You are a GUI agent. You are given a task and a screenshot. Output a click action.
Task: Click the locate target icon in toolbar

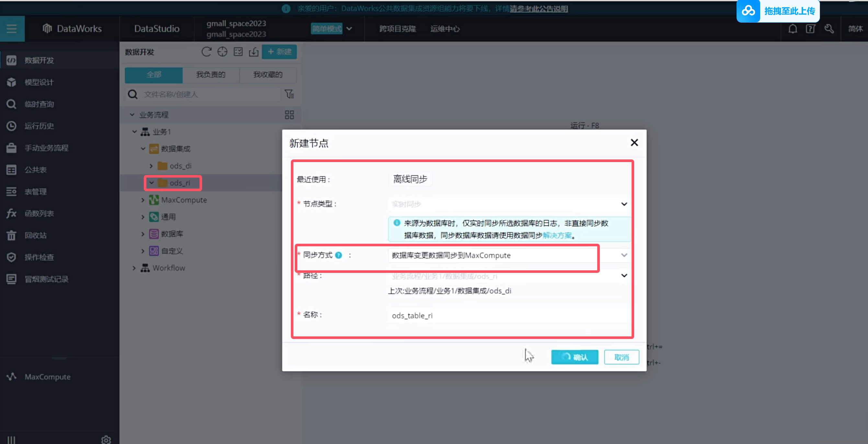(x=222, y=52)
